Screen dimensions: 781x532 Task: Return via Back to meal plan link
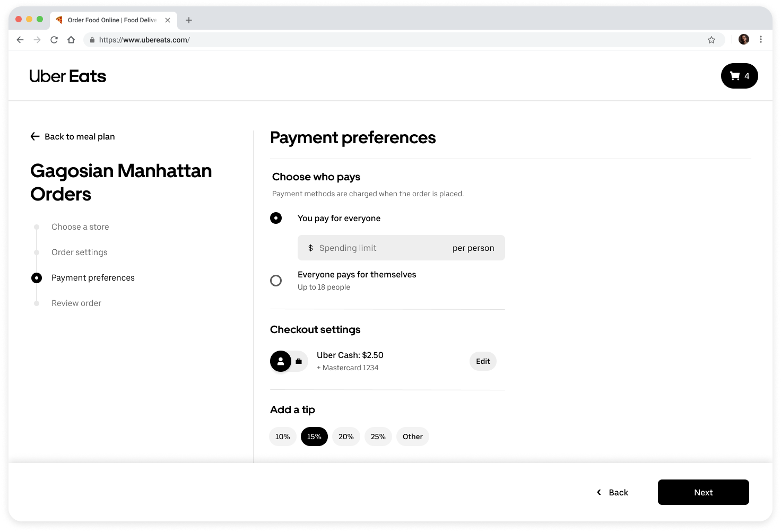click(73, 137)
